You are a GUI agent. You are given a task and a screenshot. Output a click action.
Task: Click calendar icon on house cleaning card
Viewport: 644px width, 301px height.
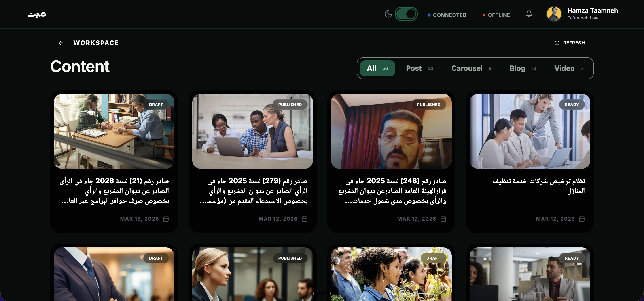[582, 219]
